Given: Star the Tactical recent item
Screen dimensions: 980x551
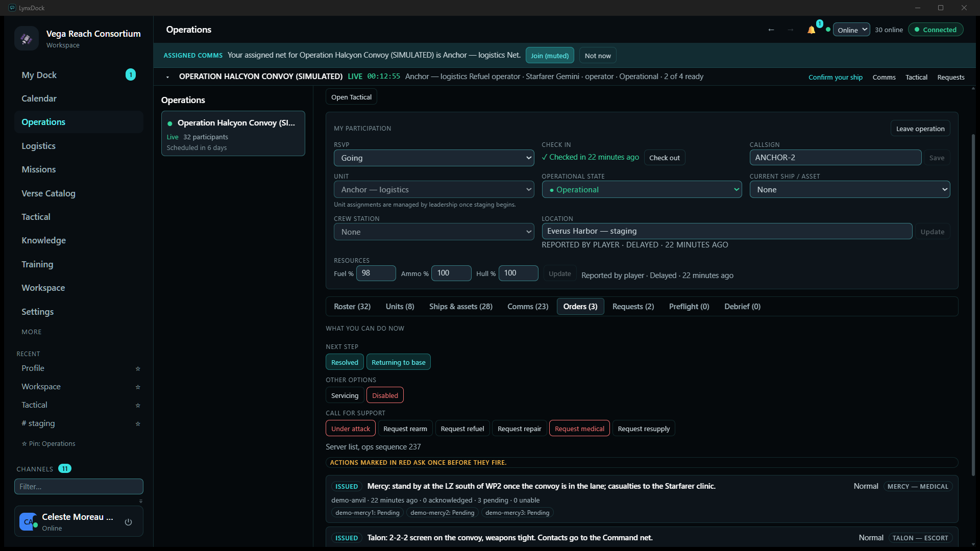Looking at the screenshot, I should (x=138, y=405).
